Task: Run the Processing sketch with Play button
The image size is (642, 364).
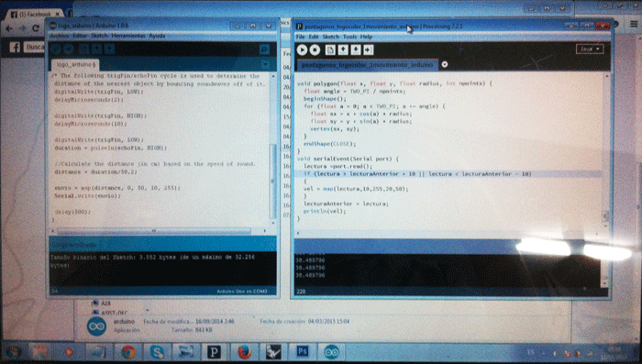Action: coord(302,50)
